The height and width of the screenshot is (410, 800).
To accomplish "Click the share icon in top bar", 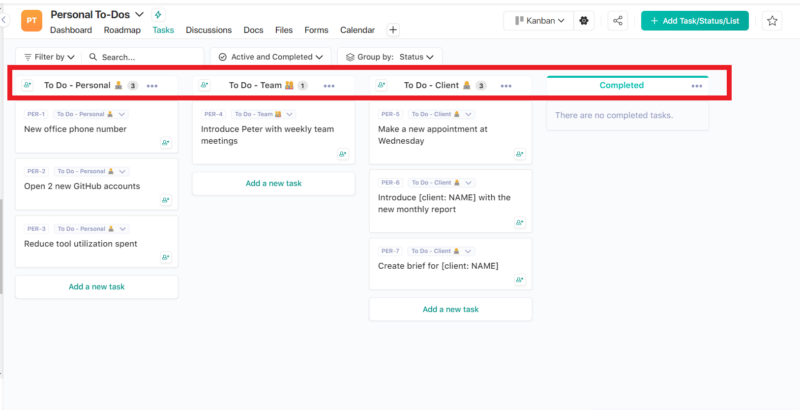I will point(617,21).
